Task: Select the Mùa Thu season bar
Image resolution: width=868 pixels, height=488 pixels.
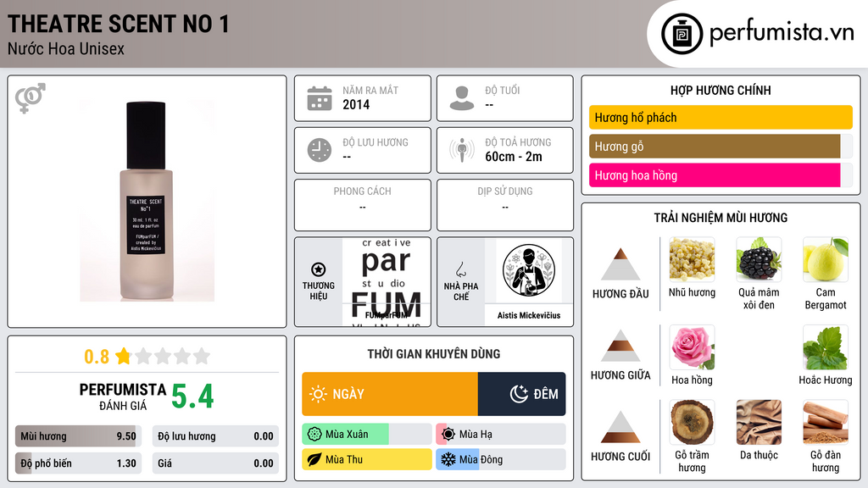Action: (366, 459)
